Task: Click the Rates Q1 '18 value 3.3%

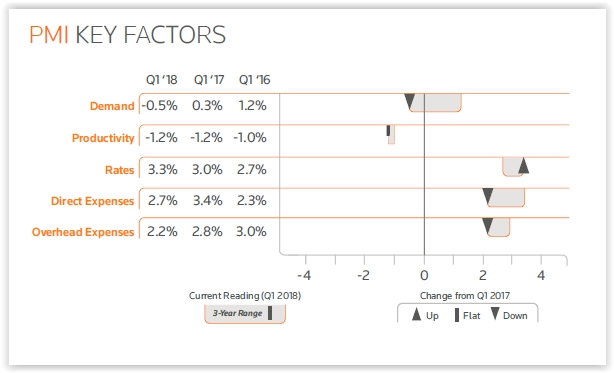Action: 163,169
